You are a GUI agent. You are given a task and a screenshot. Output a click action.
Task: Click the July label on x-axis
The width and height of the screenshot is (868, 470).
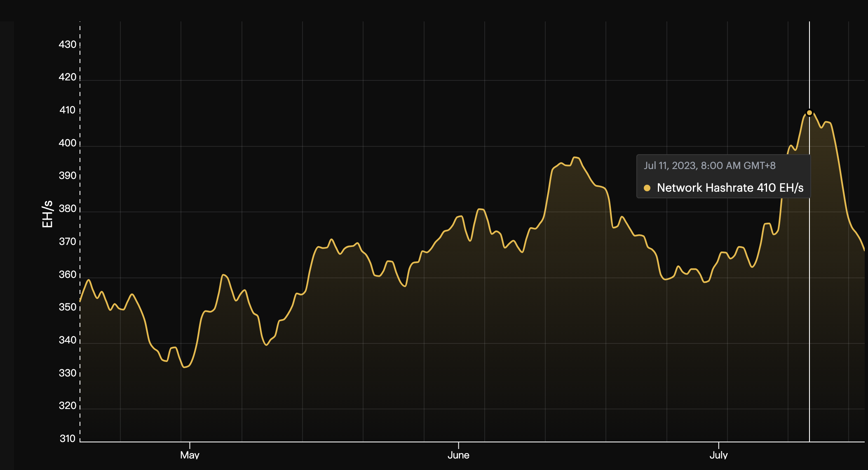(718, 455)
